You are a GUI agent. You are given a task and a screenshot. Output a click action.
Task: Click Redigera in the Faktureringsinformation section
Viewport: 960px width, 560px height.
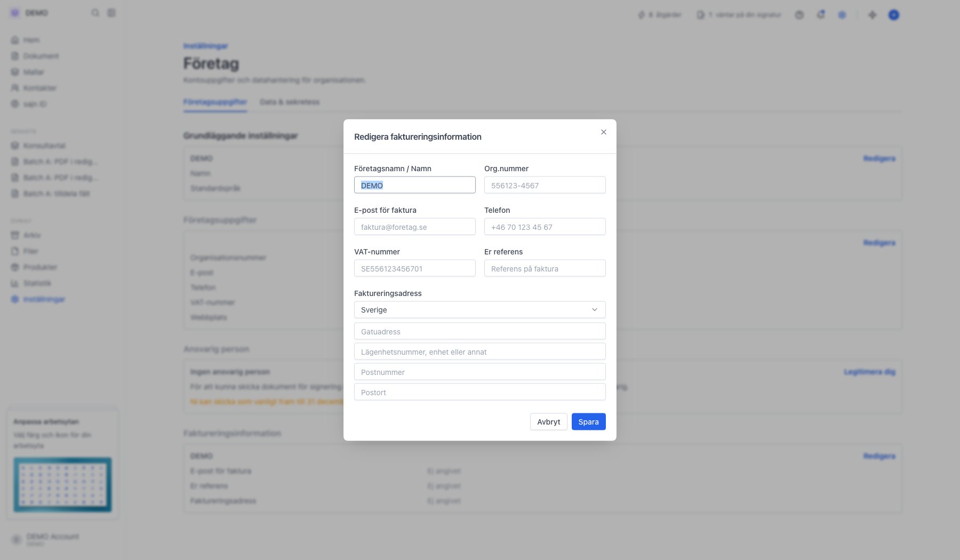tap(879, 456)
